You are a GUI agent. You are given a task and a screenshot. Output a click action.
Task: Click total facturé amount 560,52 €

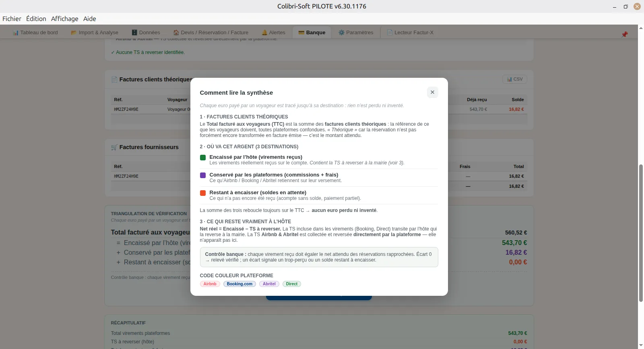516,233
